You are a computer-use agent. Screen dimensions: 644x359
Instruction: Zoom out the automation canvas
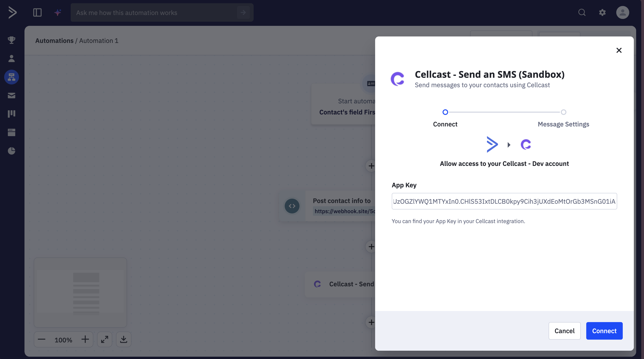coord(42,340)
